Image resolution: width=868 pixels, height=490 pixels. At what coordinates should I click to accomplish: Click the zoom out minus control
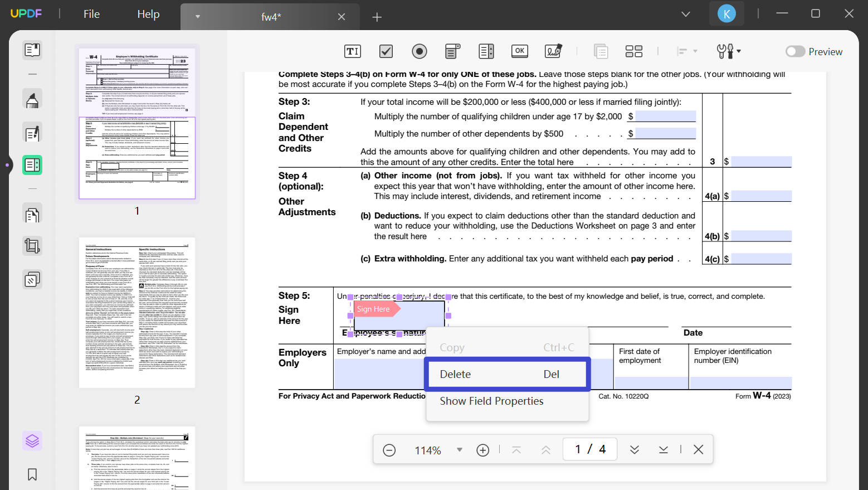click(389, 449)
